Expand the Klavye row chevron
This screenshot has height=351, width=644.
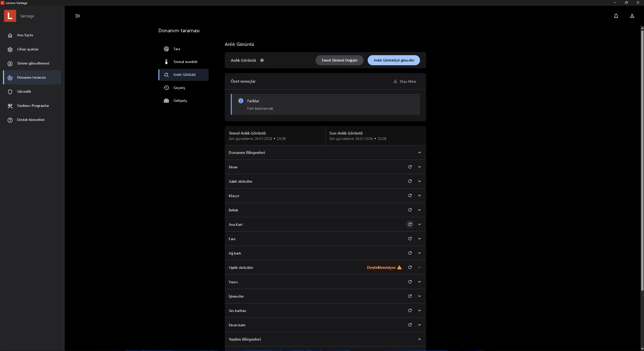click(419, 196)
